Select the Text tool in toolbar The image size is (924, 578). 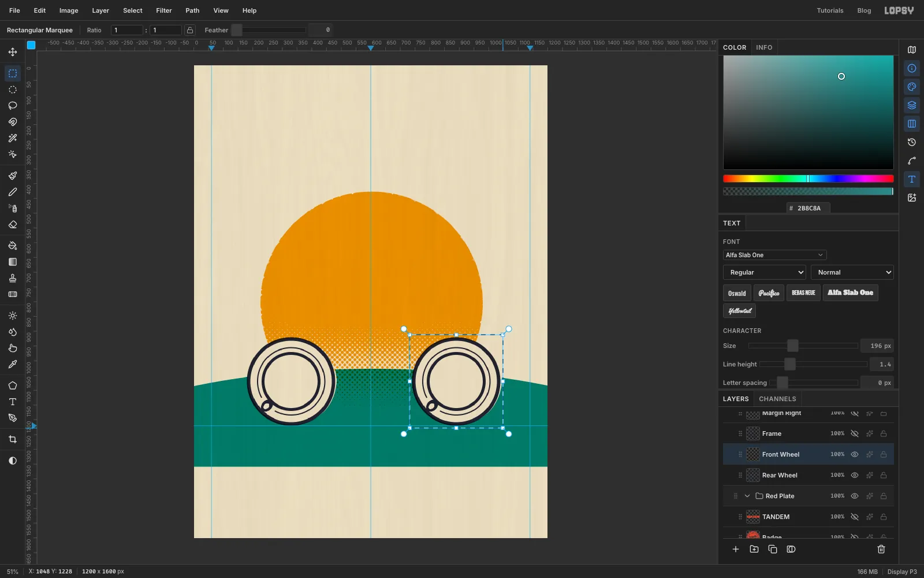click(13, 402)
